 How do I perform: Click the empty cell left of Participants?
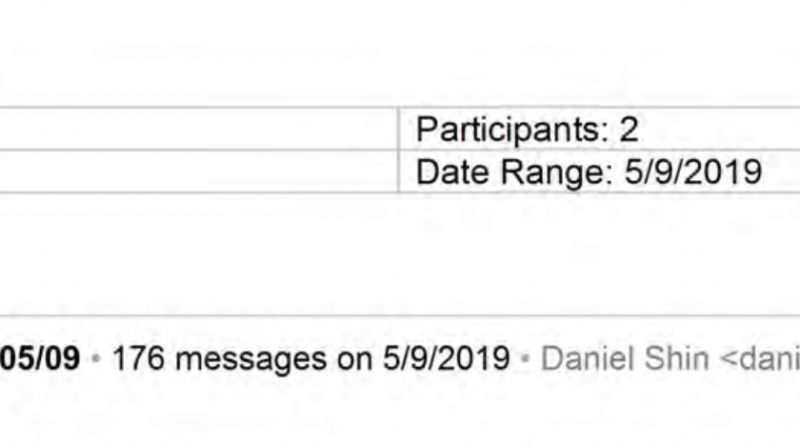click(198, 129)
